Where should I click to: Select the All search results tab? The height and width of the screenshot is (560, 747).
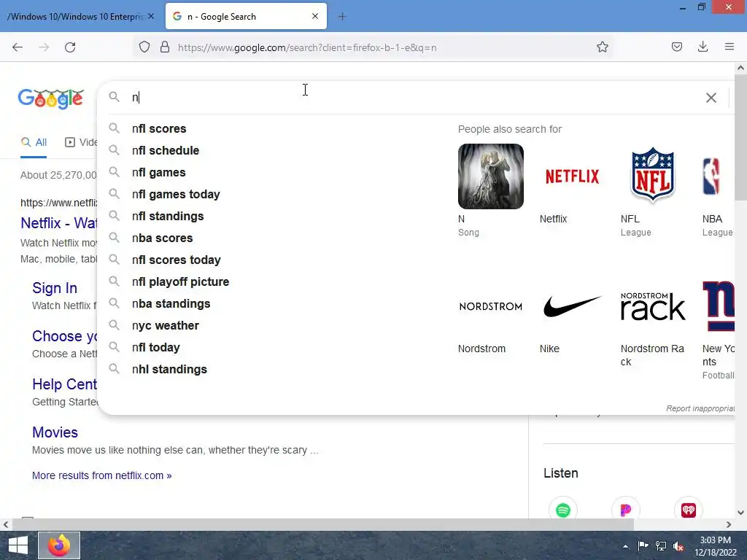coord(34,142)
